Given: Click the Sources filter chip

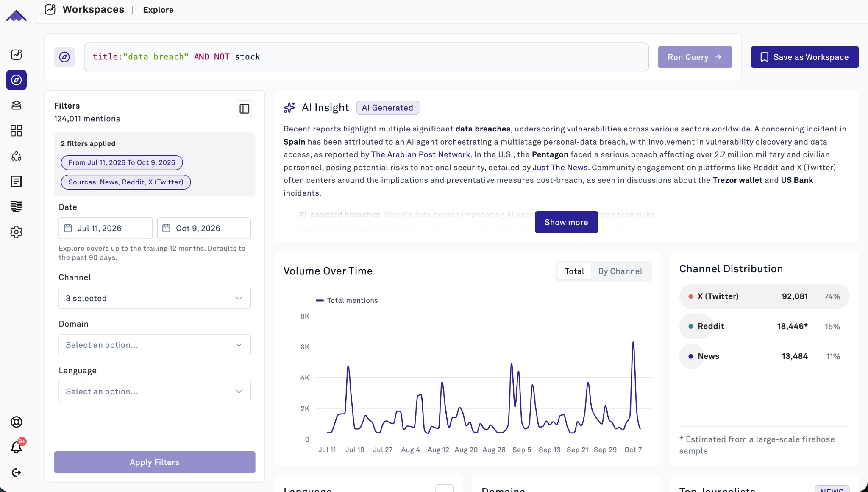Looking at the screenshot, I should tap(126, 182).
